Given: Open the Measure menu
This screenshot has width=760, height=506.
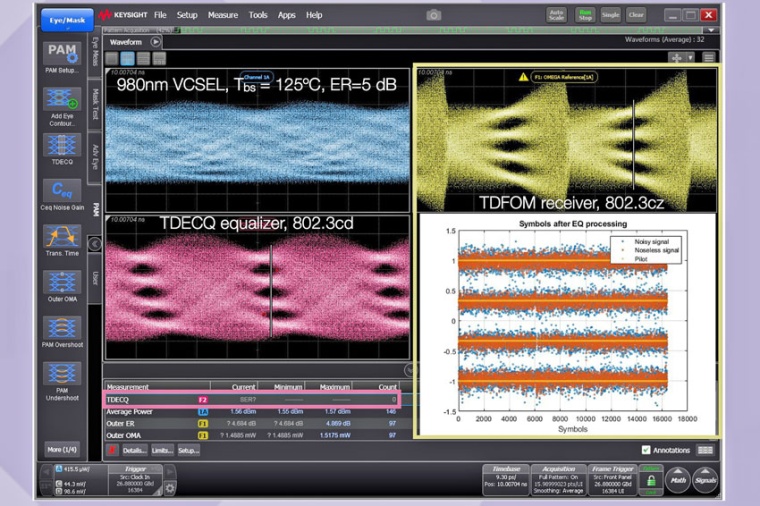Looking at the screenshot, I should tap(223, 15).
